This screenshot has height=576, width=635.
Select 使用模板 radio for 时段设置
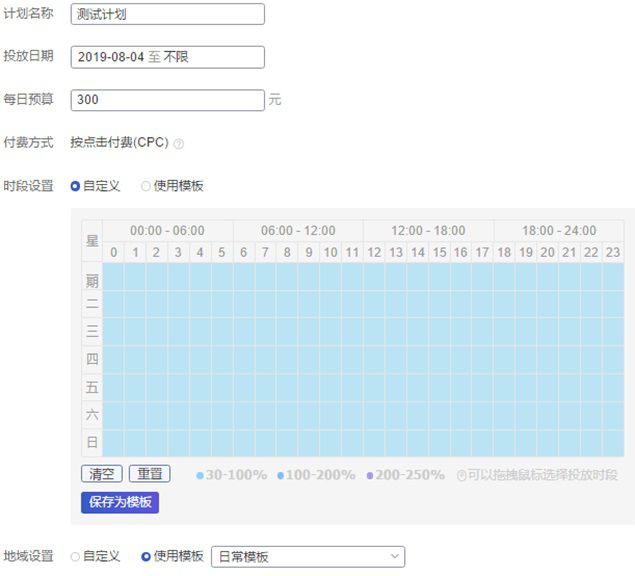coord(146,186)
